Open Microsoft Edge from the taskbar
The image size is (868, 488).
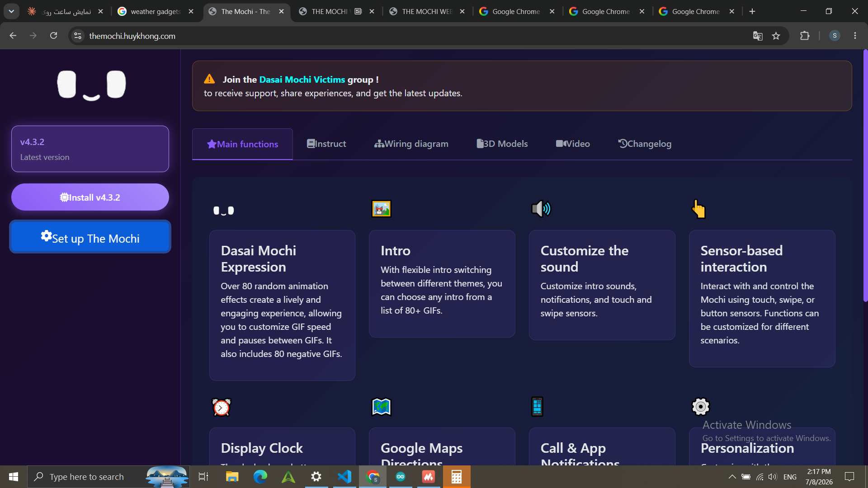(260, 477)
